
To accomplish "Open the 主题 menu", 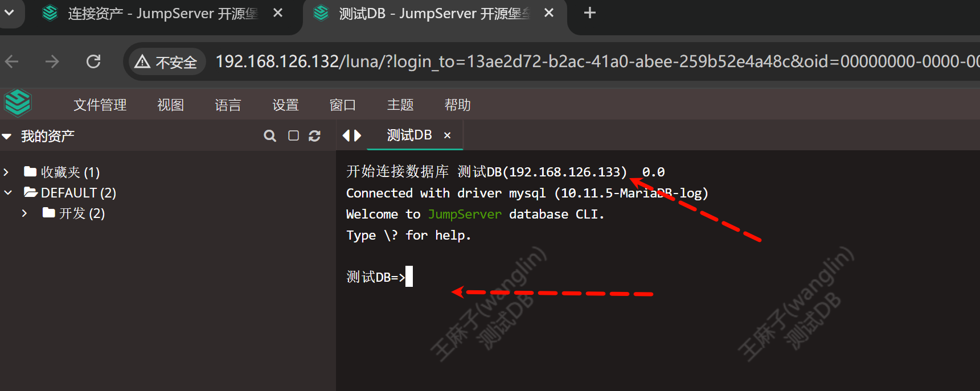I will coord(400,105).
